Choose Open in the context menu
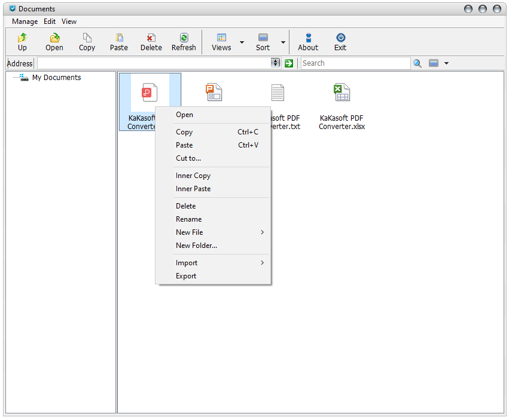The height and width of the screenshot is (420, 509). (x=214, y=115)
